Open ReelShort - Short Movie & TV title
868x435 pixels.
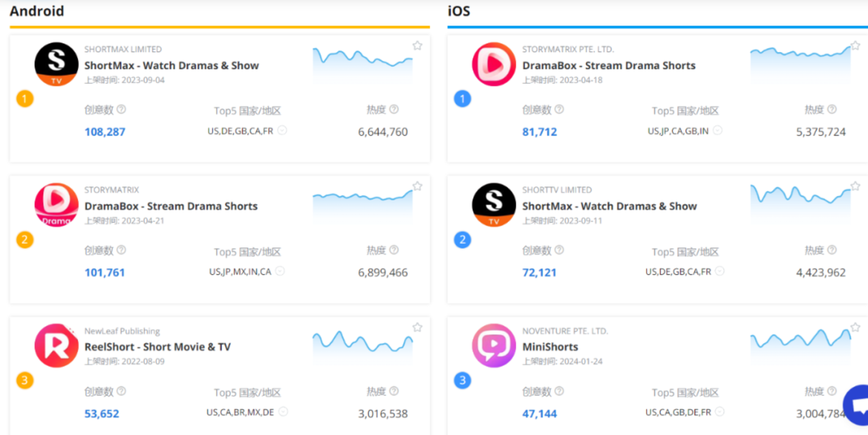point(158,347)
